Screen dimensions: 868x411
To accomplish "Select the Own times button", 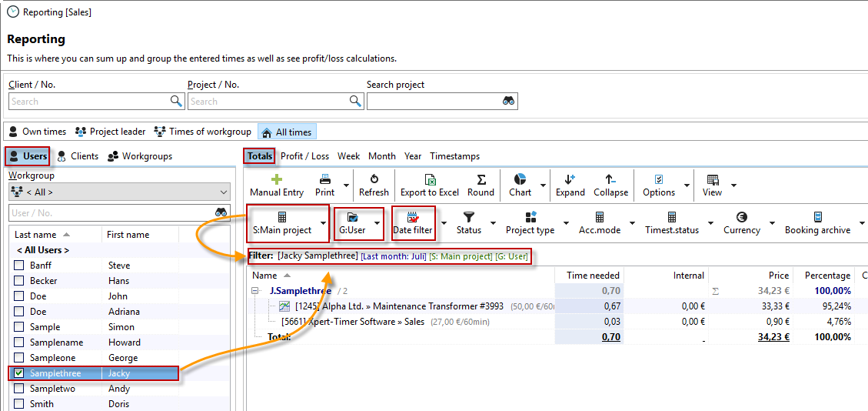I will point(37,132).
